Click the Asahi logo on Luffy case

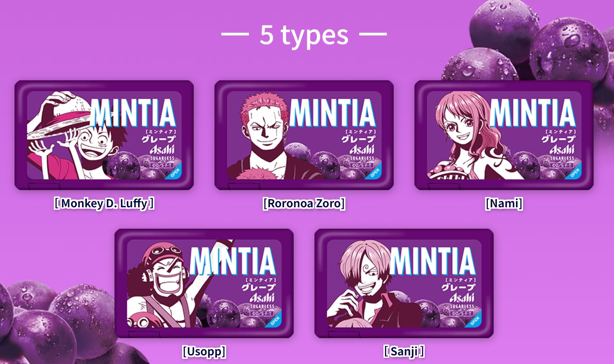tap(162, 150)
